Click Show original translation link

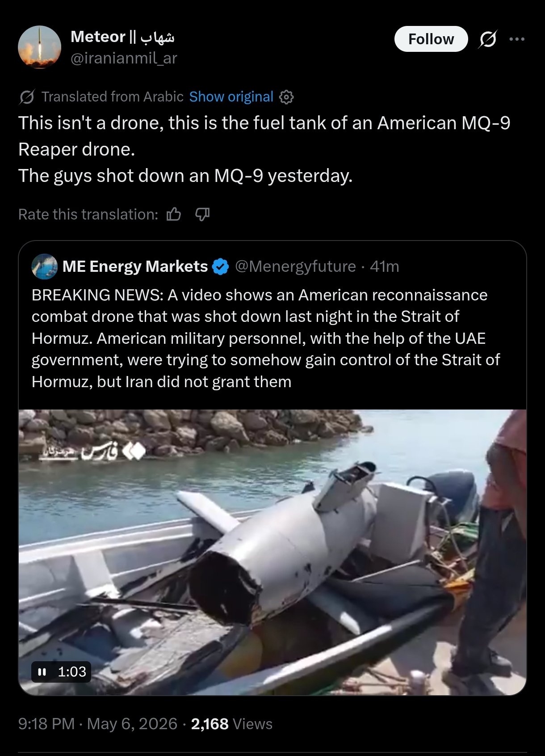(x=231, y=97)
